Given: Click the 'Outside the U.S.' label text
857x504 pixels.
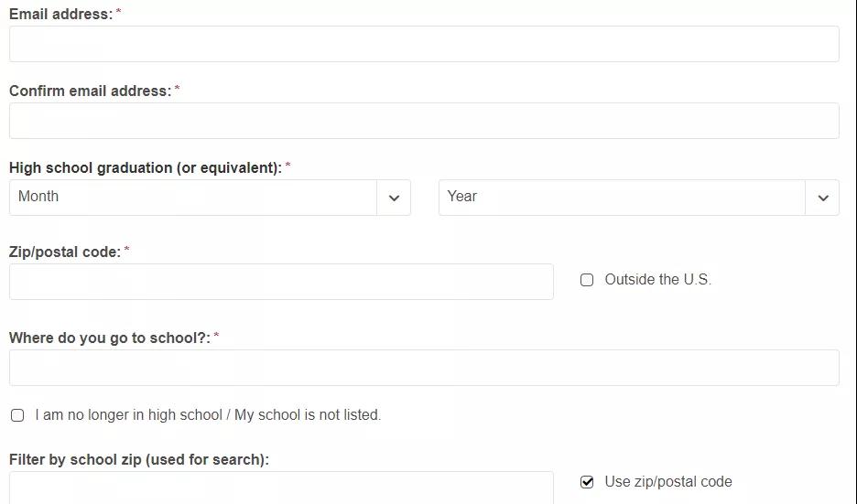Looking at the screenshot, I should tap(657, 280).
